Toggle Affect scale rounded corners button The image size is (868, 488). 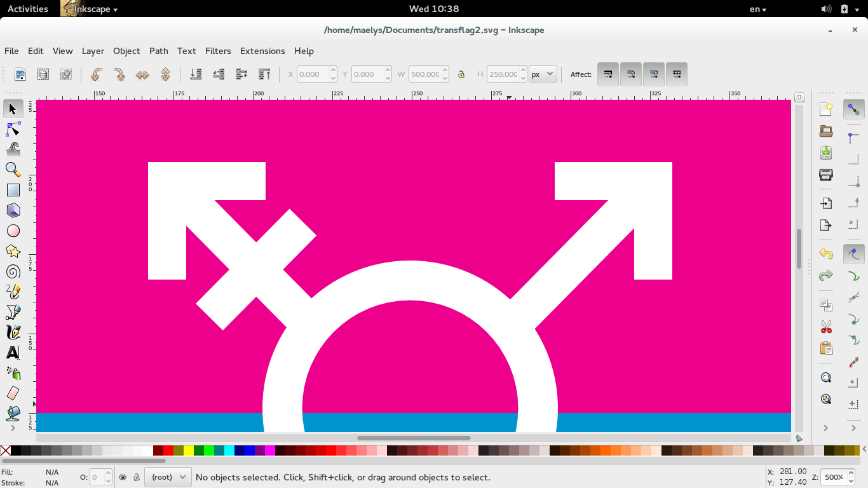(631, 74)
